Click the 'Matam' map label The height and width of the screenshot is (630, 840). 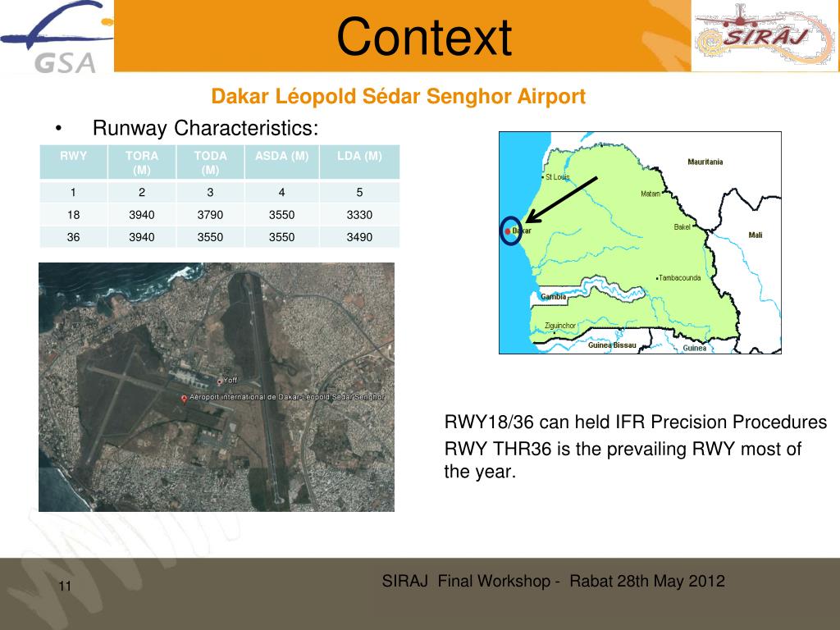[x=651, y=194]
